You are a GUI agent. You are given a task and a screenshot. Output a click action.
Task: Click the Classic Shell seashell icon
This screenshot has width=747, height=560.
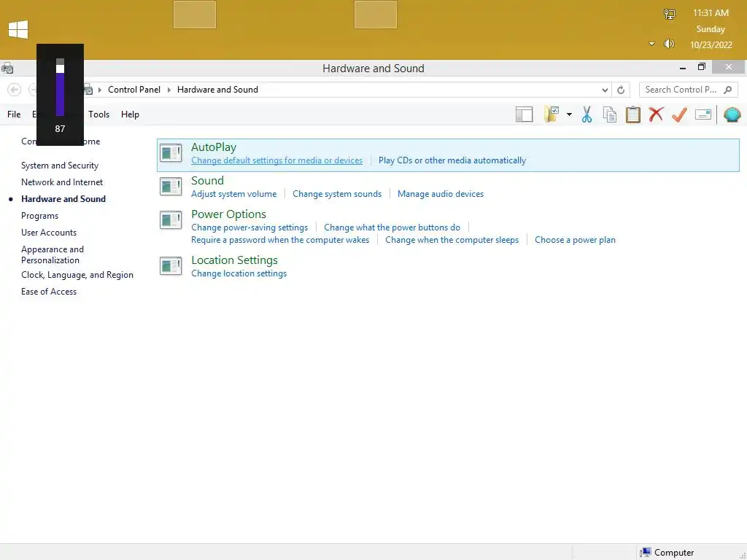[732, 114]
